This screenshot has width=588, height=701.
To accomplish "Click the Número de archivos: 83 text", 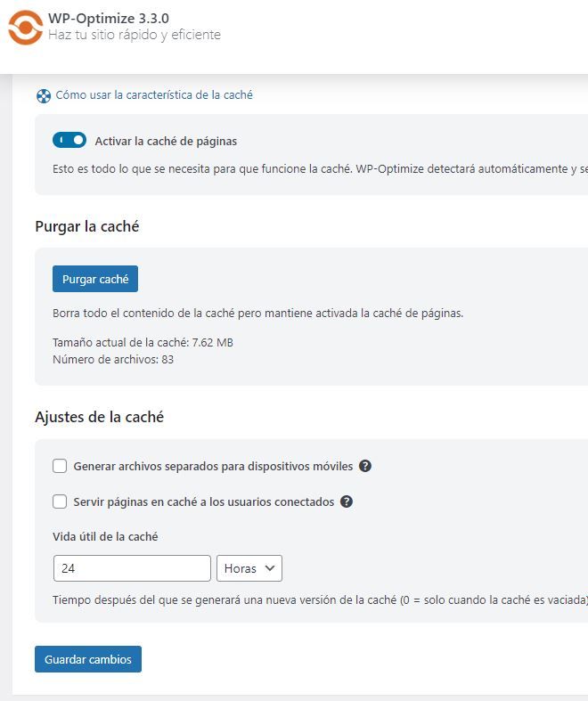I will click(x=113, y=360).
